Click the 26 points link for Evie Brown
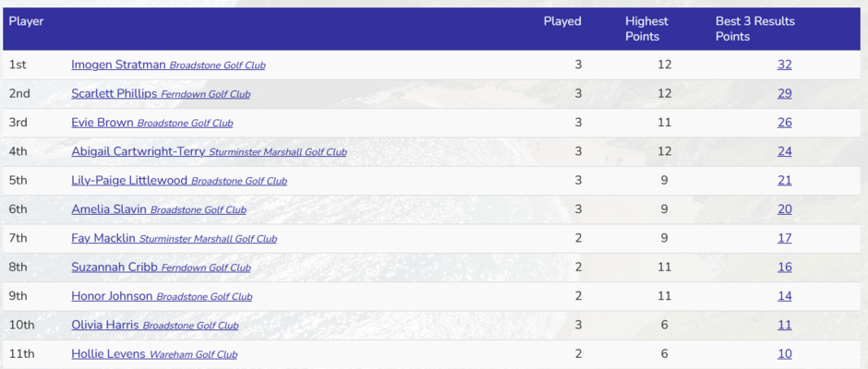The width and height of the screenshot is (868, 369). pyautogui.click(x=784, y=123)
